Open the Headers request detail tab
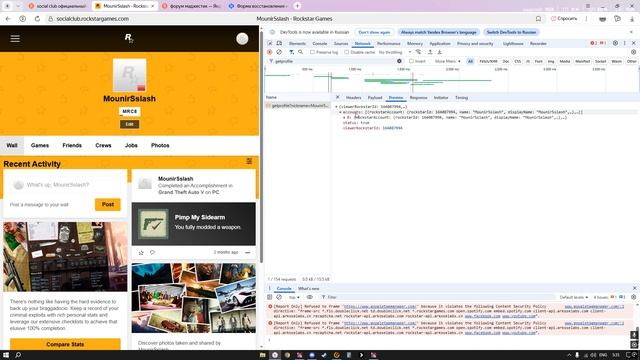 353,98
